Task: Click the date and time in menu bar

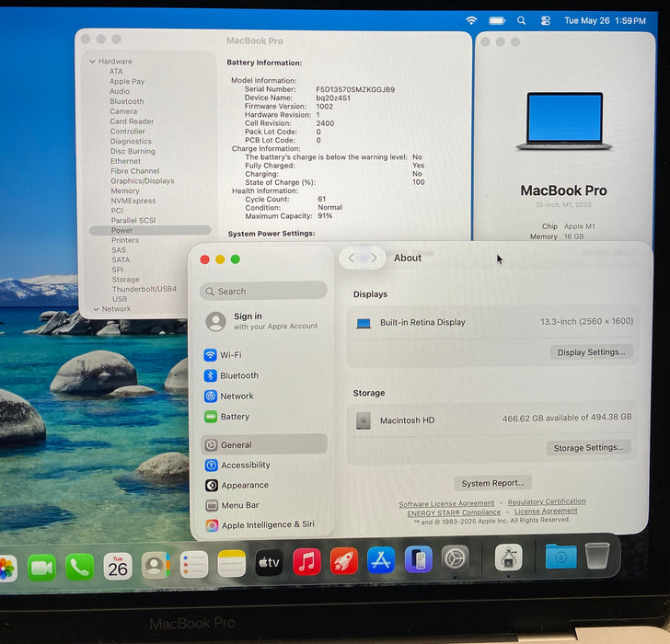Action: (x=605, y=20)
